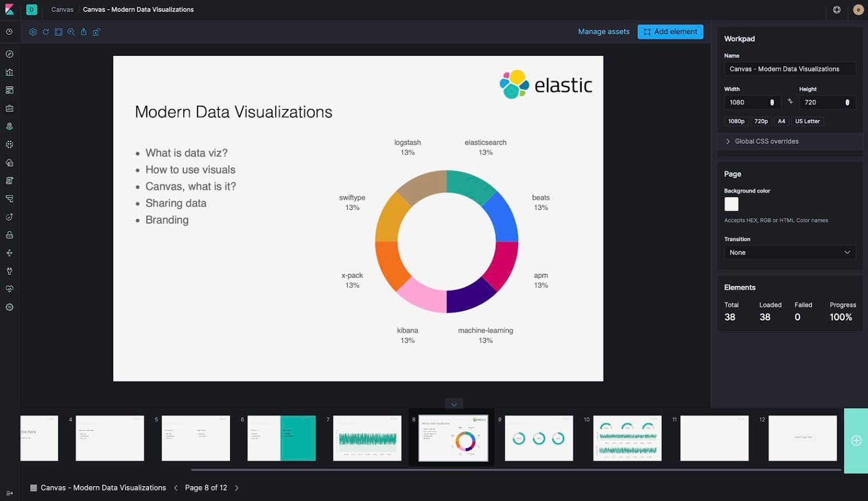The width and height of the screenshot is (868, 501).
Task: Open the Transition dropdown set to None
Action: pyautogui.click(x=789, y=252)
